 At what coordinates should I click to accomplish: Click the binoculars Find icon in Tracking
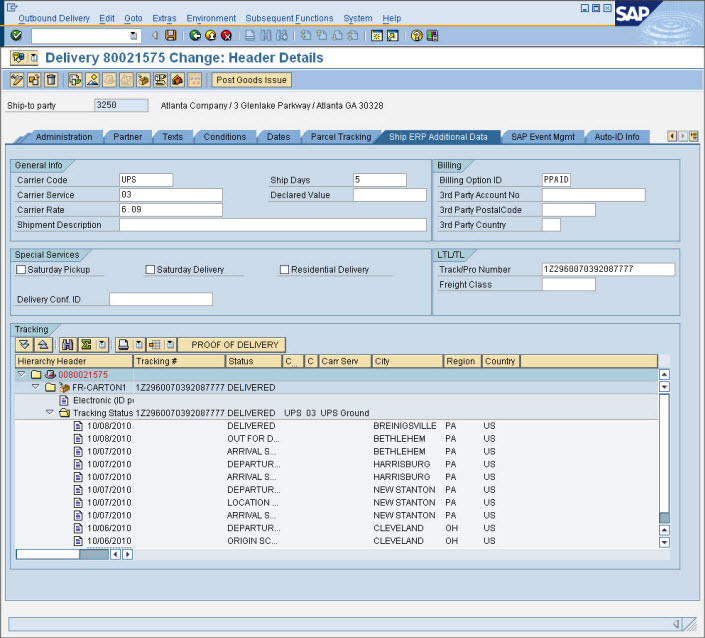pos(68,344)
